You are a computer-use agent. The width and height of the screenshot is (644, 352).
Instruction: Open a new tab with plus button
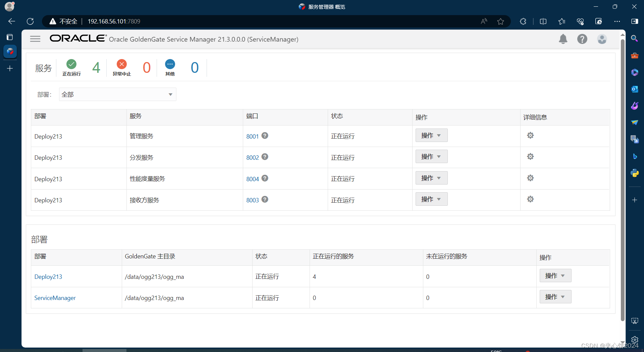click(10, 68)
